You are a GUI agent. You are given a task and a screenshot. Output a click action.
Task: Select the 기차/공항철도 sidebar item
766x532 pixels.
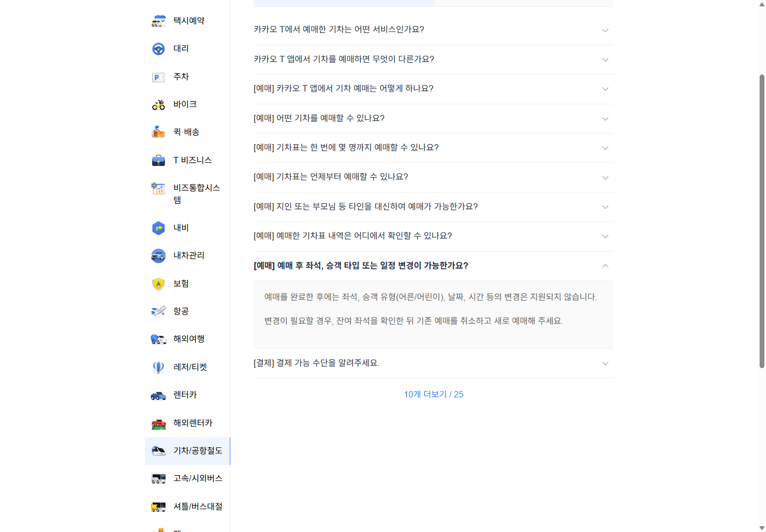pos(187,451)
